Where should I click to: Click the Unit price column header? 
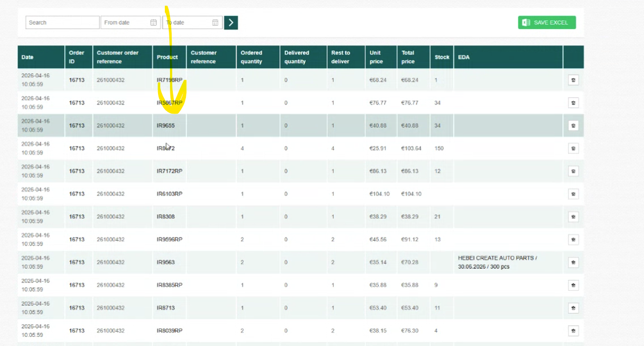click(x=376, y=57)
